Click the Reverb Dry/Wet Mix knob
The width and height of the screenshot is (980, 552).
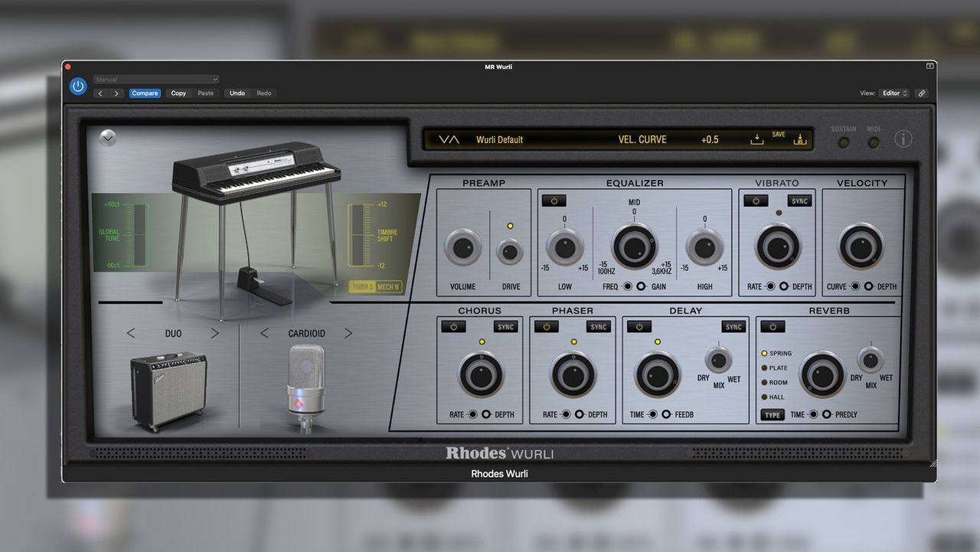(x=871, y=359)
